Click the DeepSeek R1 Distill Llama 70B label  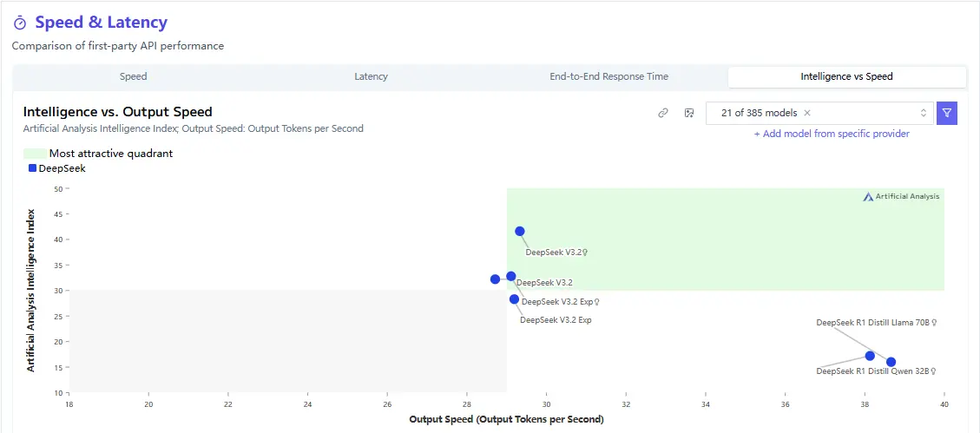click(x=877, y=323)
